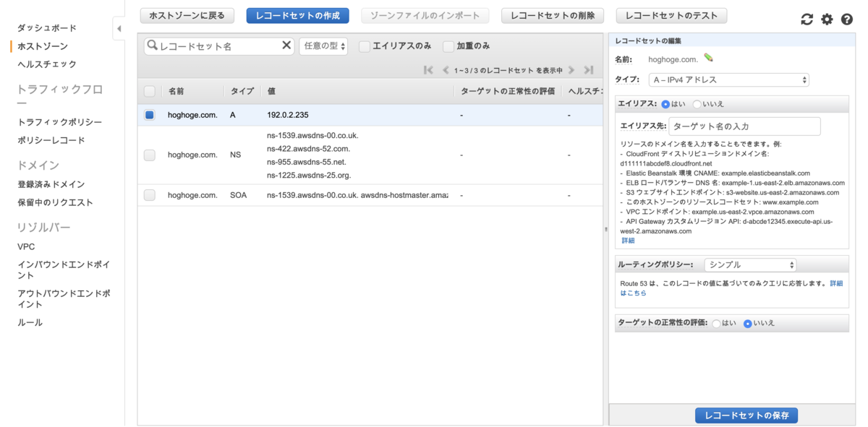Go to first page of record sets
The image size is (868, 427).
pos(428,70)
